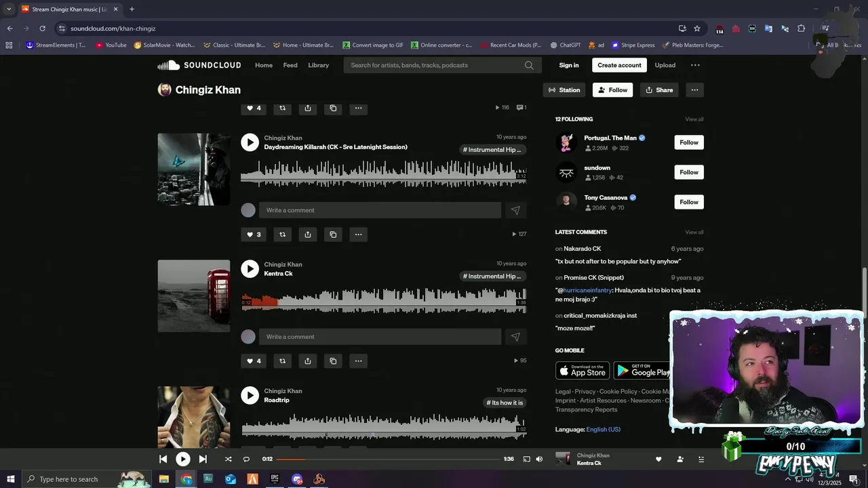868x488 pixels.
Task: Seek in Kentra Ck waveform
Action: click(383, 300)
